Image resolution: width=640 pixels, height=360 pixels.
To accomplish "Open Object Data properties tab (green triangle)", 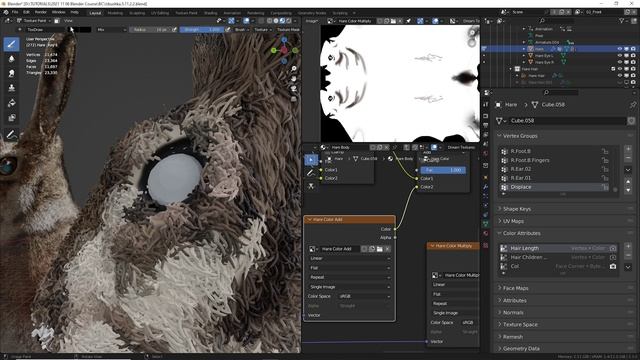I will click(486, 224).
